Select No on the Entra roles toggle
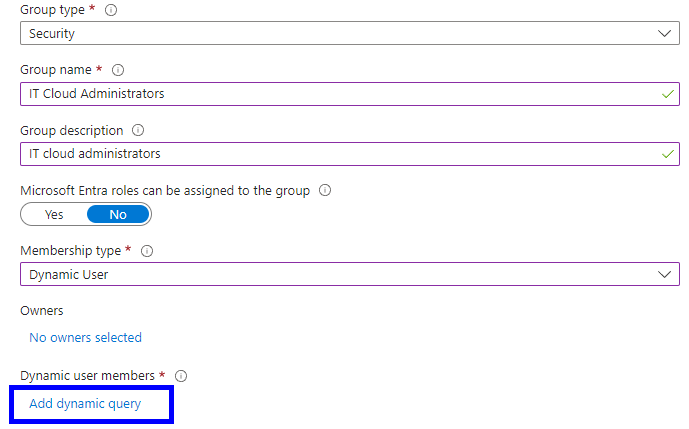The image size is (689, 429). pyautogui.click(x=118, y=214)
